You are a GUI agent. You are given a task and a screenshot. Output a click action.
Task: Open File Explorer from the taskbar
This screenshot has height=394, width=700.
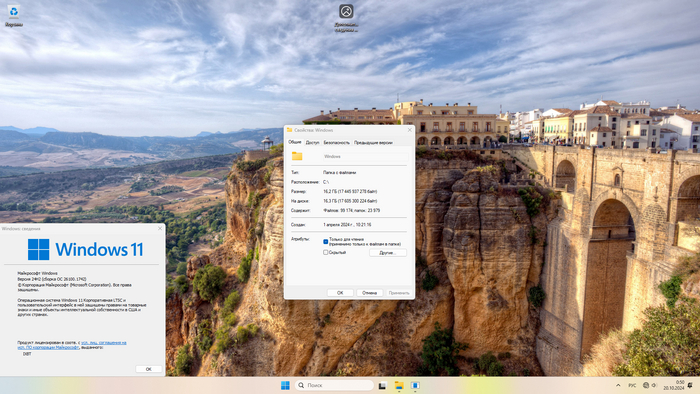[x=399, y=386]
